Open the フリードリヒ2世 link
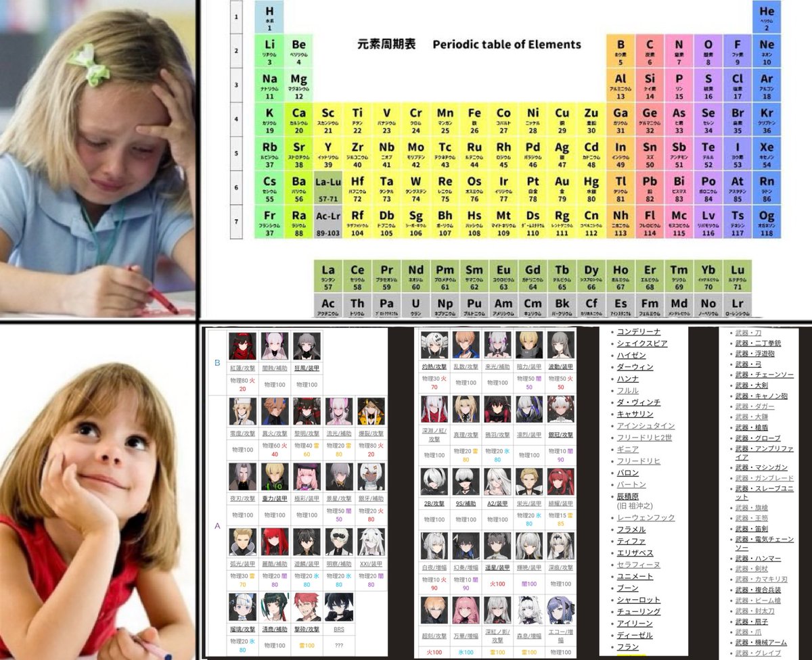Viewport: 812px width, 660px height. [644, 438]
